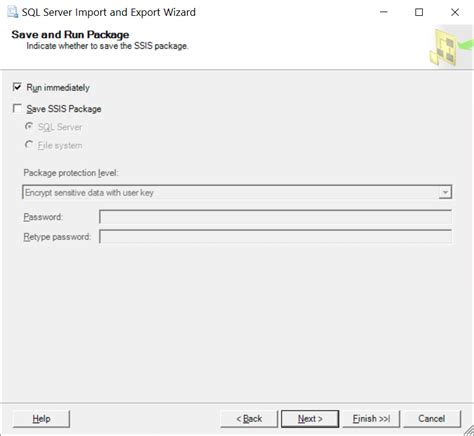The image size is (474, 436).
Task: Close the wizard window
Action: click(x=455, y=12)
